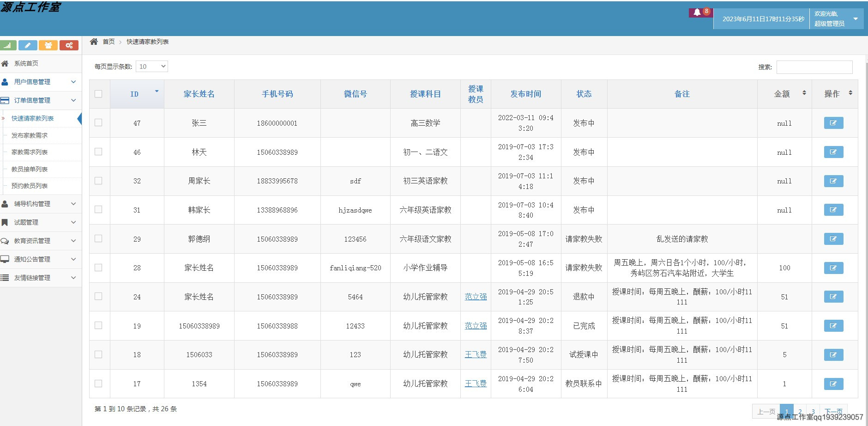The image size is (868, 426).
Task: Click the green bar chart statistics icon
Action: (8, 45)
